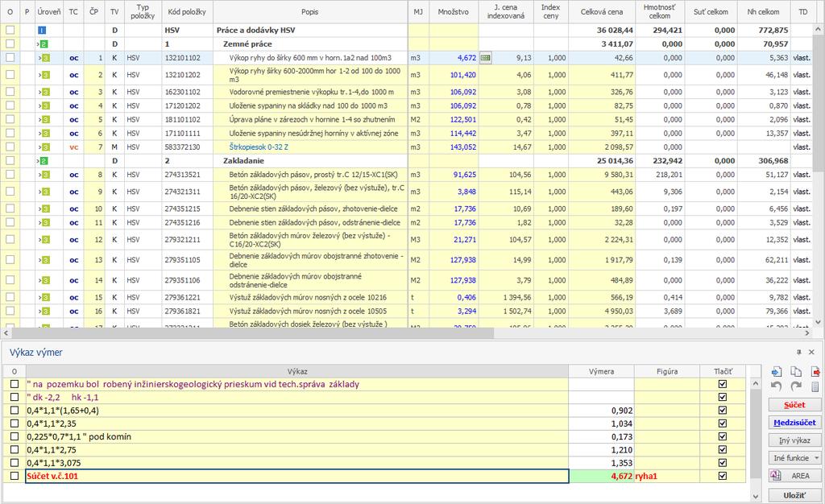Tick the checkbox for the Zakladanie section row
The height and width of the screenshot is (504, 825).
(10, 161)
